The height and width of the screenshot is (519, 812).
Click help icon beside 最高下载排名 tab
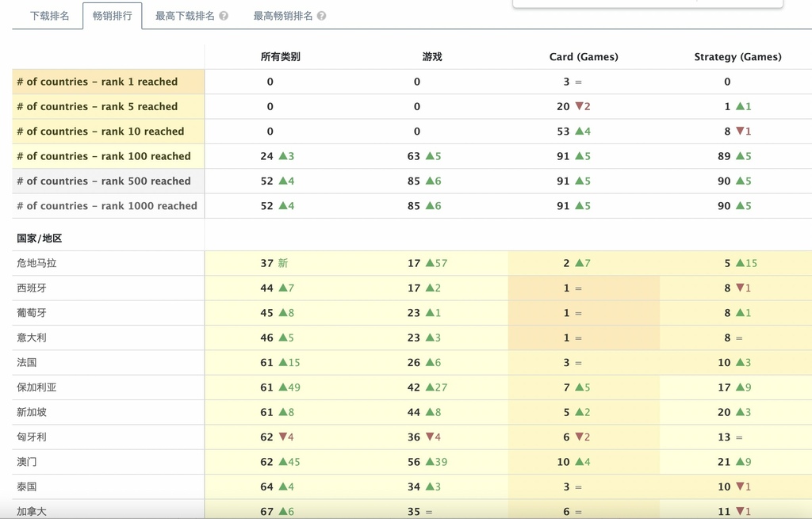point(224,16)
